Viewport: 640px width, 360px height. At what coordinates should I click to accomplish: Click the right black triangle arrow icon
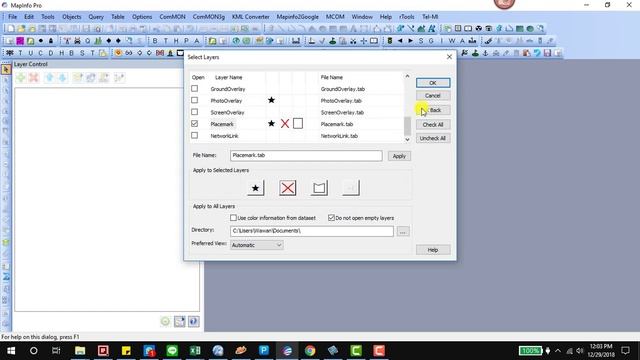click(x=410, y=41)
